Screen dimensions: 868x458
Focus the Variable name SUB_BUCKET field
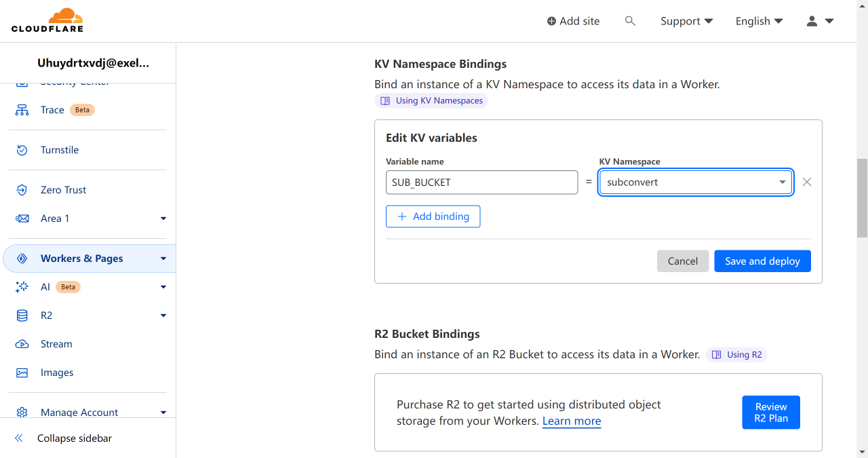click(x=481, y=182)
